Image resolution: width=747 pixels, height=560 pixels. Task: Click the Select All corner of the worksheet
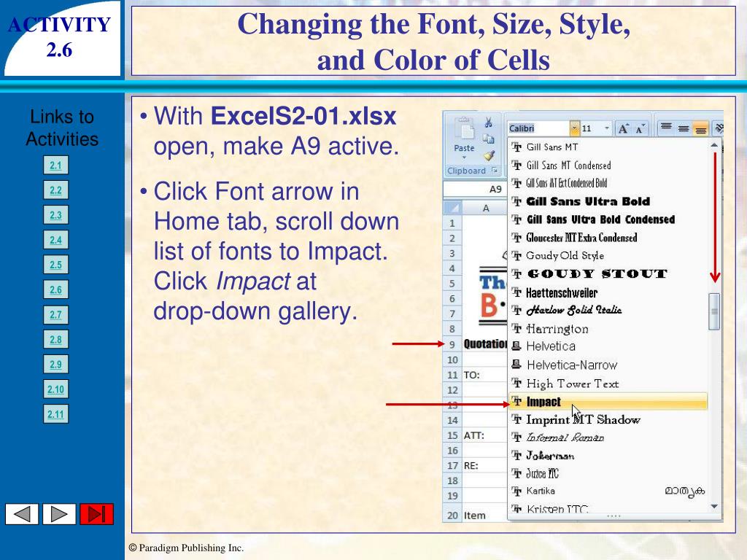point(452,208)
